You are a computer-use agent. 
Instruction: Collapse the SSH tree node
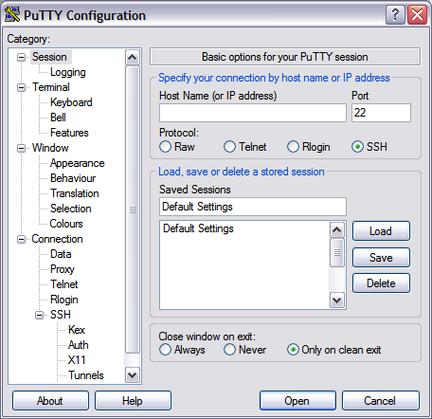tap(39, 315)
